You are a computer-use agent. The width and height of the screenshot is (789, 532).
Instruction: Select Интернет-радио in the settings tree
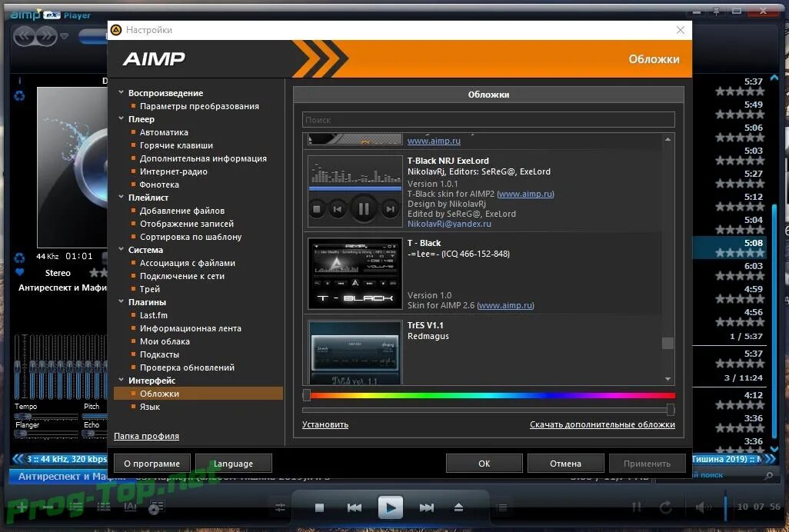tap(174, 171)
